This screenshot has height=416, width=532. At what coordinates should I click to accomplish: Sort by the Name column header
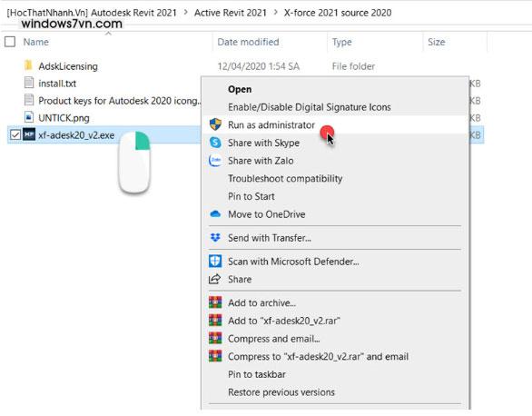click(35, 42)
